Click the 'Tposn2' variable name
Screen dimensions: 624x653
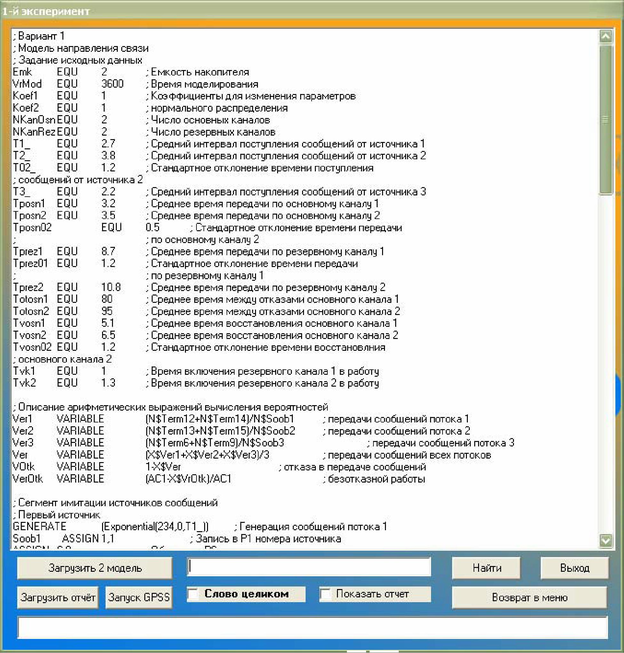[x=29, y=216]
